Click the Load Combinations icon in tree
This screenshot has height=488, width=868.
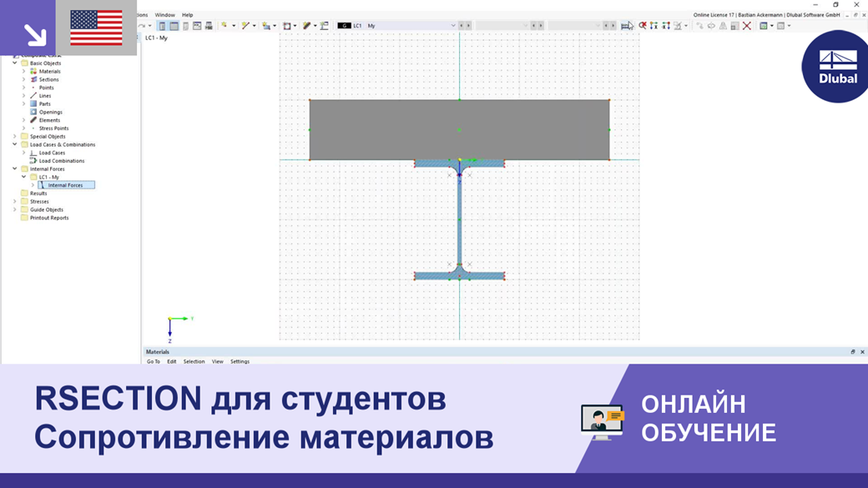[33, 161]
